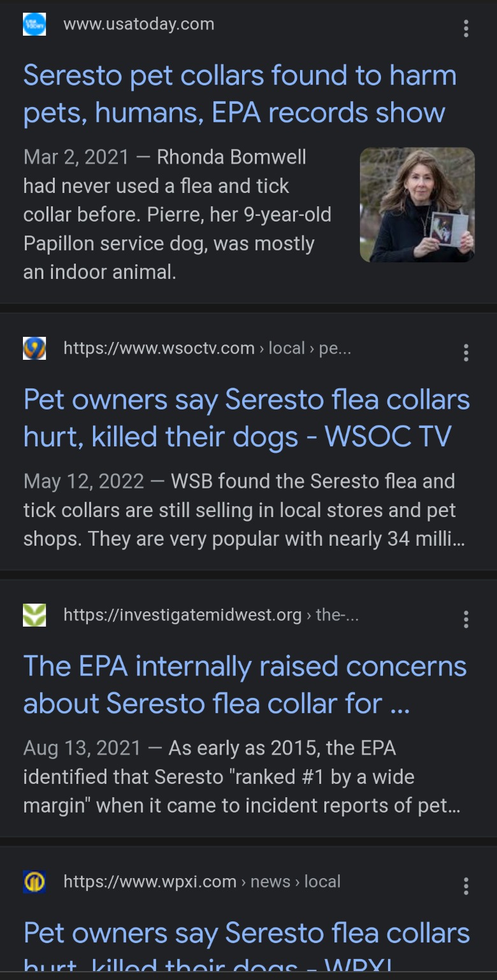497x980 pixels.
Task: Open the WSOC TV Seresto flea collars headline
Action: pos(246,418)
